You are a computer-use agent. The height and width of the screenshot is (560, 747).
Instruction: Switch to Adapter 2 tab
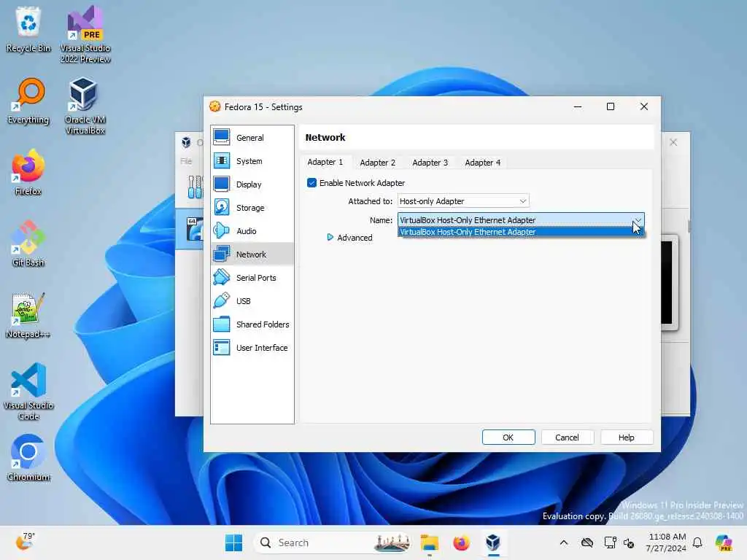tap(377, 163)
